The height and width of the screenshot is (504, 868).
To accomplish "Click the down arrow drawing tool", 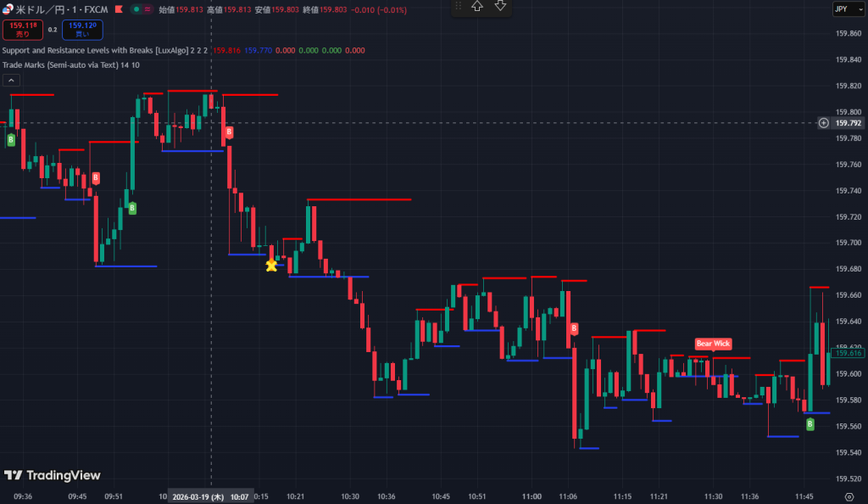I will (501, 6).
